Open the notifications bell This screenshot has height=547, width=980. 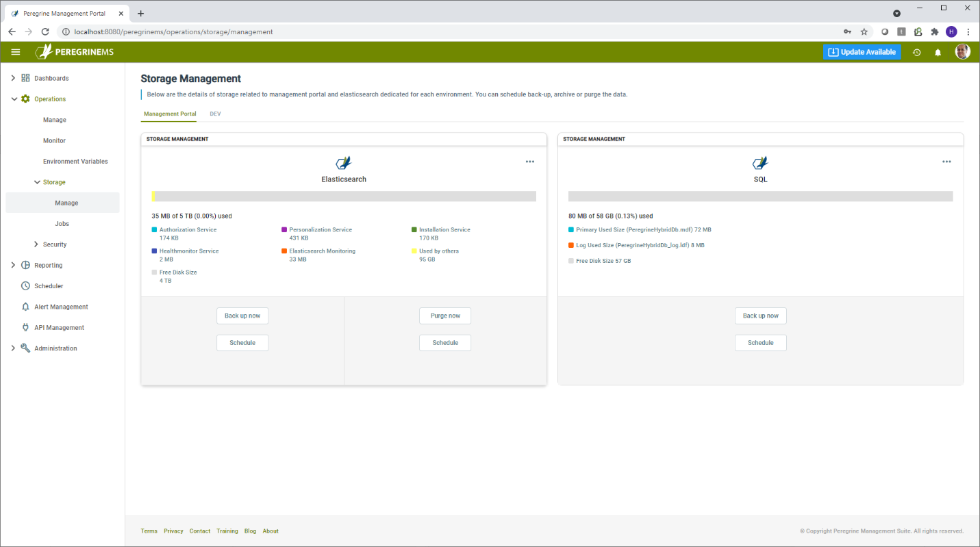(938, 52)
